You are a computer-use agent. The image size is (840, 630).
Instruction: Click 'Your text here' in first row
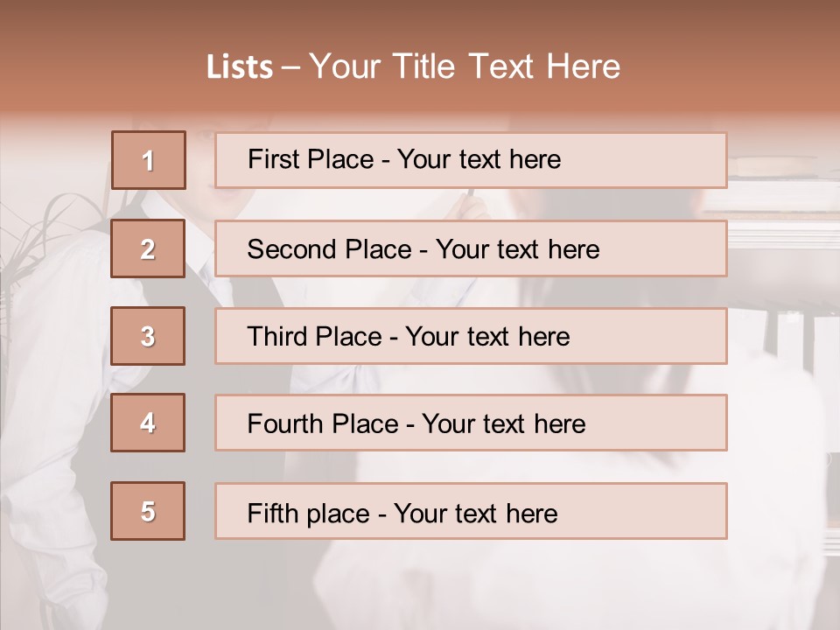point(479,159)
